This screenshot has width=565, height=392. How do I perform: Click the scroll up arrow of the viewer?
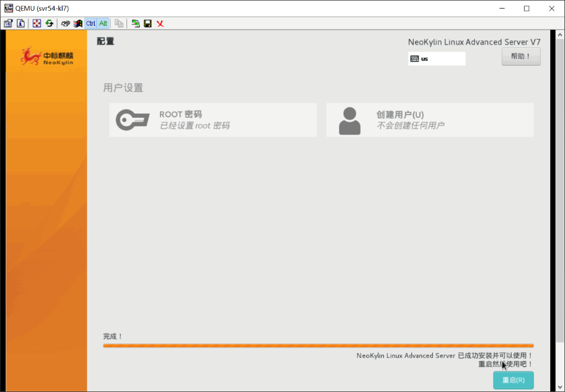[560, 35]
